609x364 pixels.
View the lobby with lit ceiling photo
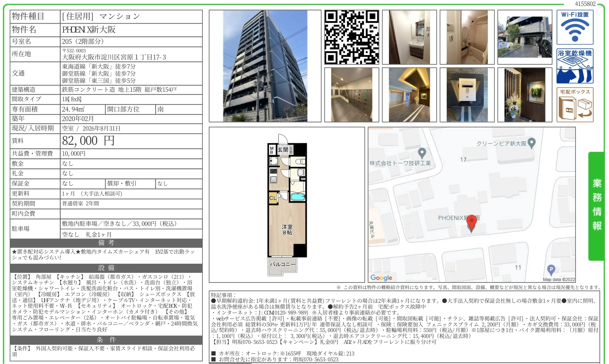pyautogui.click(x=409, y=95)
